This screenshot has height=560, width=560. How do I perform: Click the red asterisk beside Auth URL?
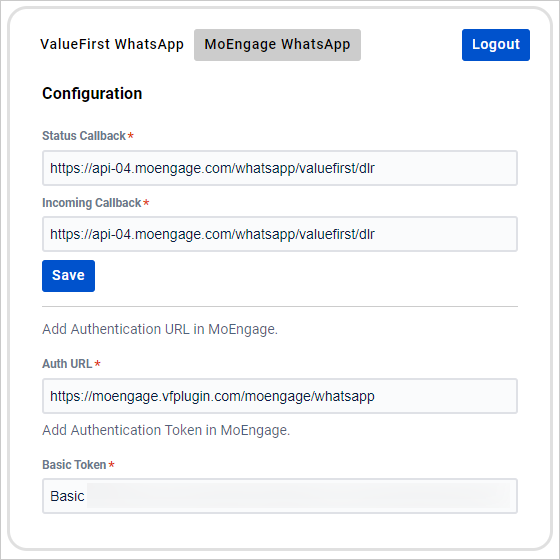97,363
